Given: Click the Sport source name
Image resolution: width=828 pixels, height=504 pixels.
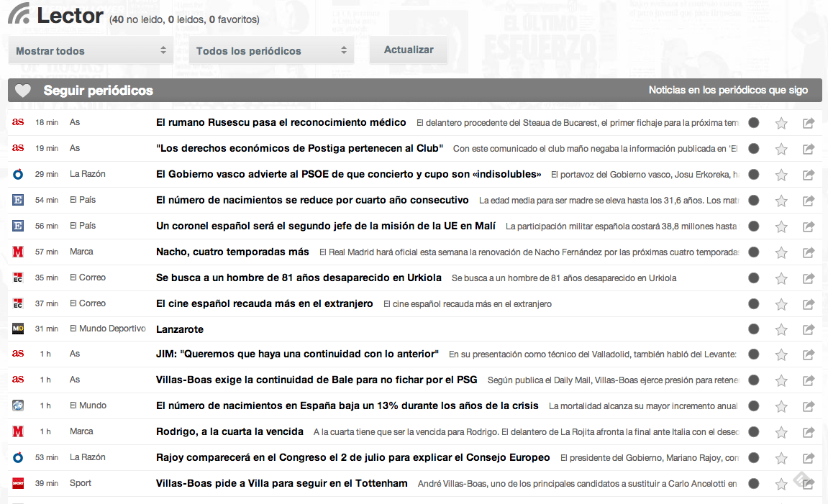Looking at the screenshot, I should (x=81, y=483).
